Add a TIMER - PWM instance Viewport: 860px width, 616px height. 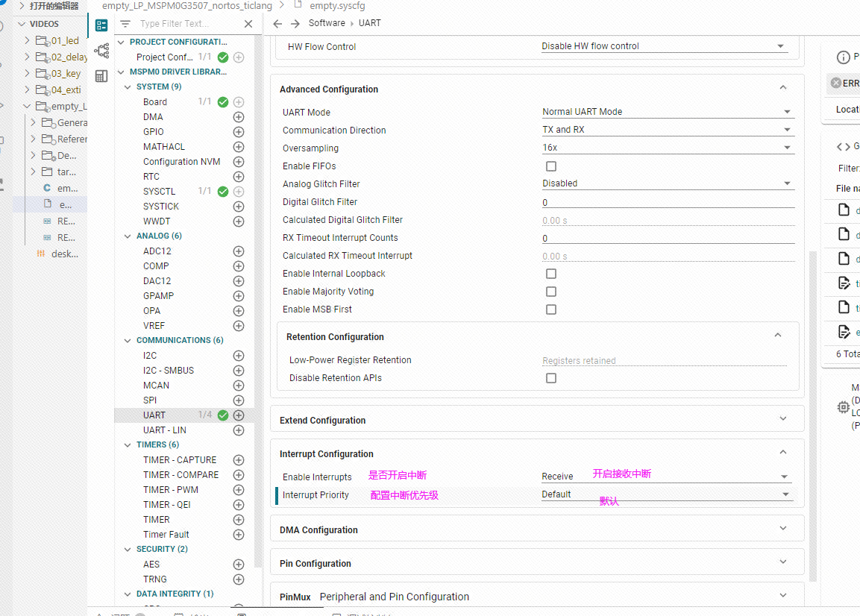(239, 490)
